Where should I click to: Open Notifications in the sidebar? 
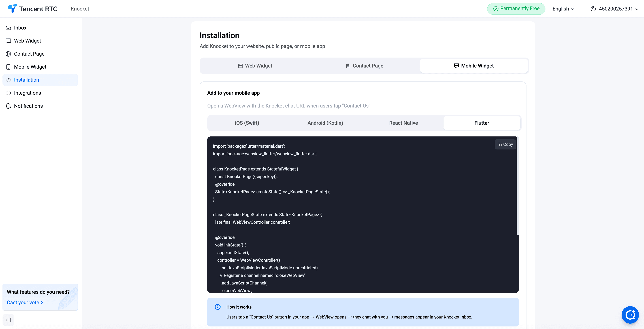click(40, 106)
